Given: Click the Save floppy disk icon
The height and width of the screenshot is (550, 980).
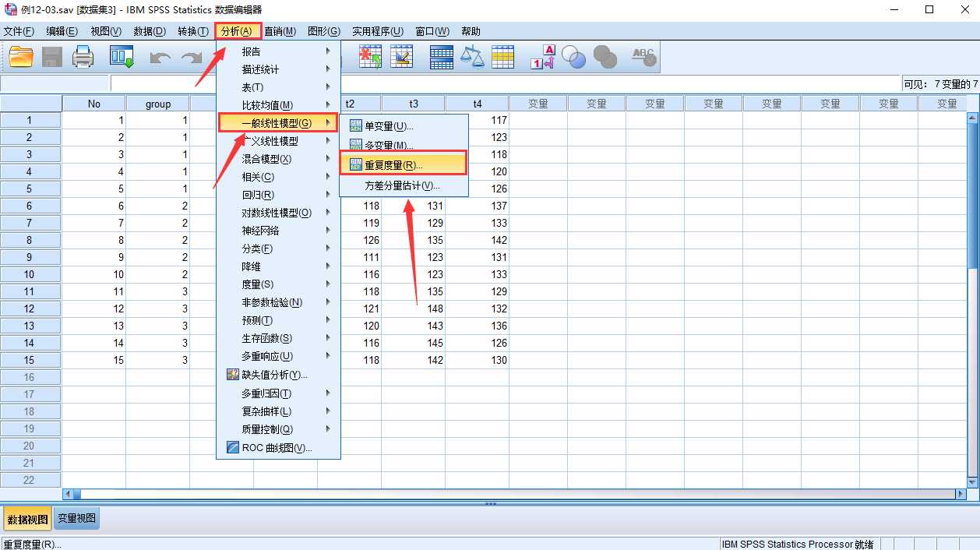Looking at the screenshot, I should click(52, 57).
